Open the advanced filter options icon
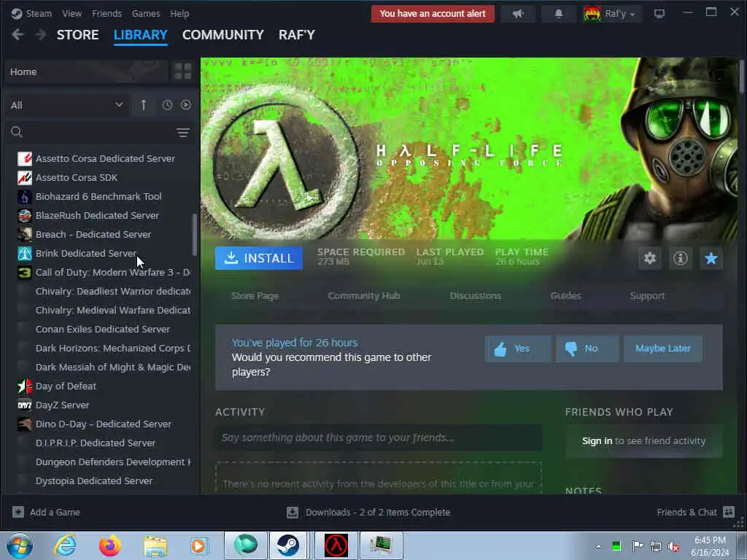747x560 pixels. coord(183,133)
